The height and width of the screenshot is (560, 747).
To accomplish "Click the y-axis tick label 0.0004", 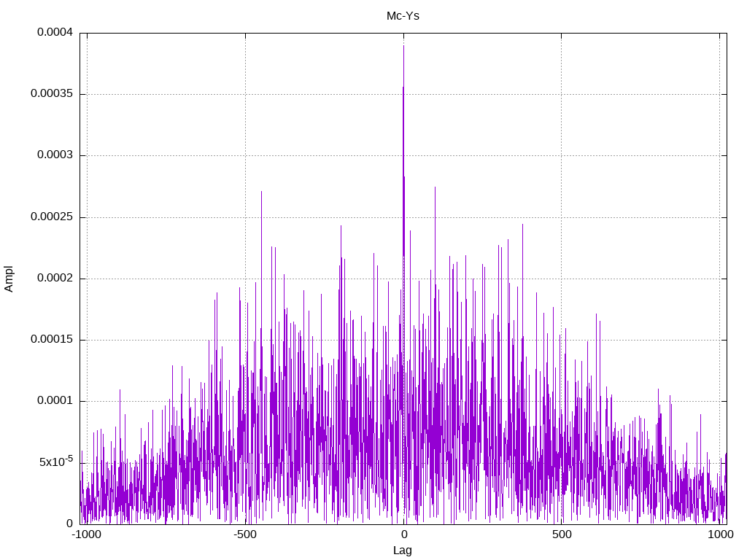I will coord(55,32).
